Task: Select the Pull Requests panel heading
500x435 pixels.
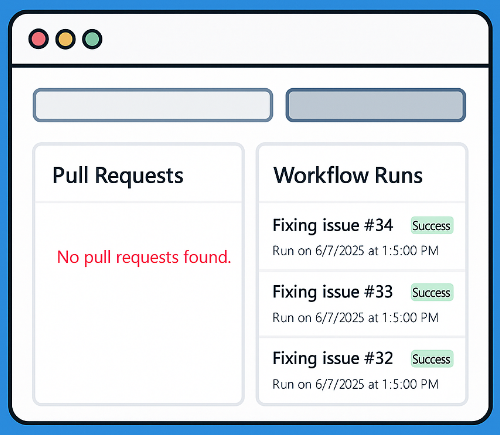Action: pos(118,175)
